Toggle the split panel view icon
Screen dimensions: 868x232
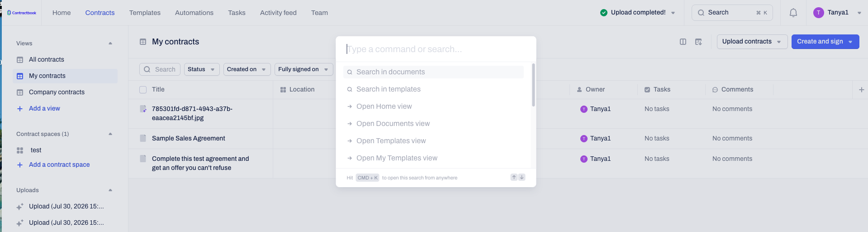point(683,42)
